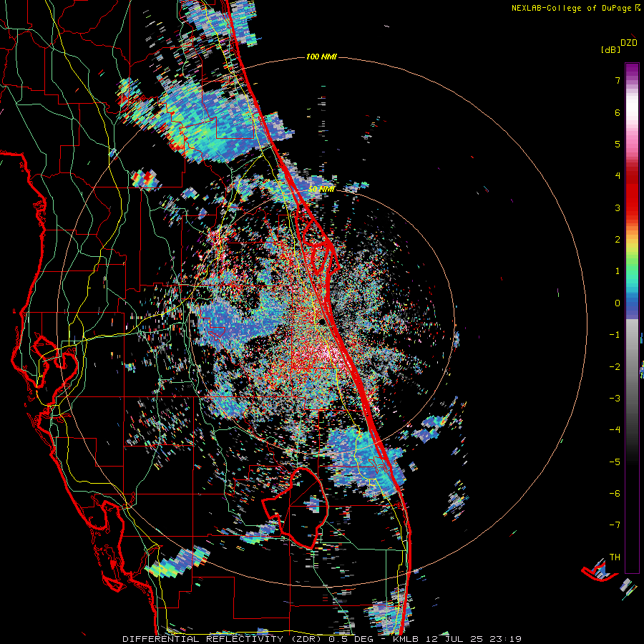Click the -5 value on color scale

615,462
